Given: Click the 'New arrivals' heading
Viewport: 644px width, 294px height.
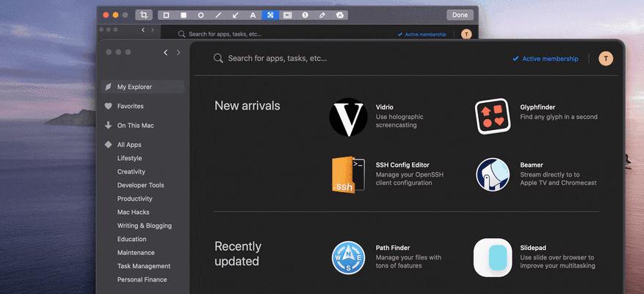Looking at the screenshot, I should 247,106.
